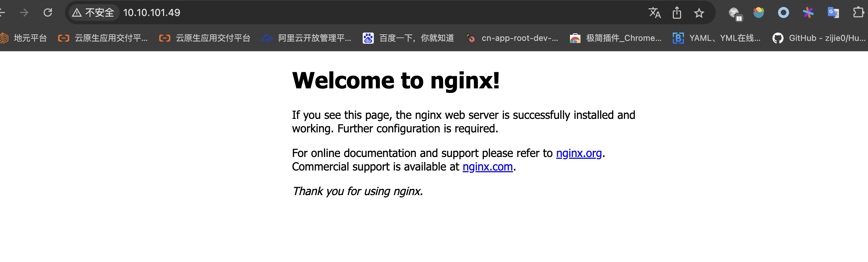This screenshot has height=262, width=868.
Task: Reload the page with the refresh icon
Action: (48, 13)
